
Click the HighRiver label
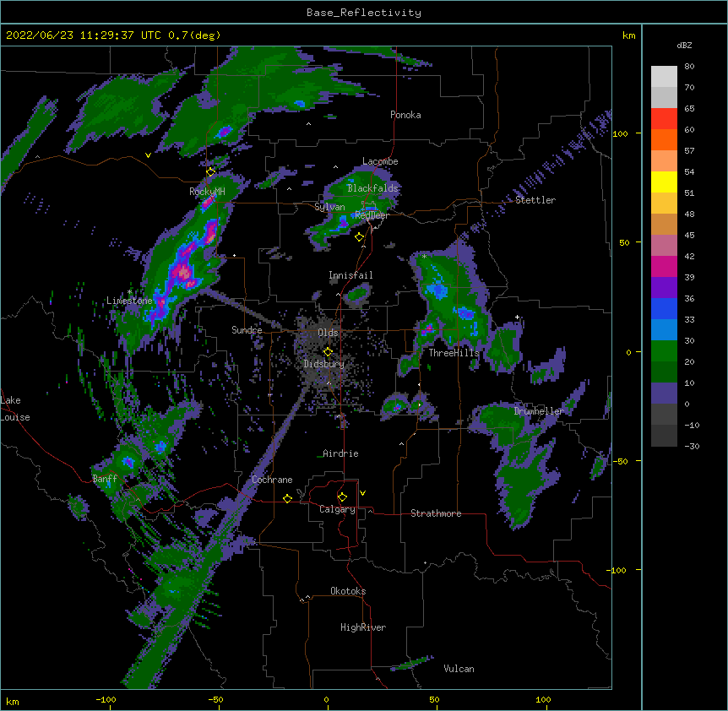(x=363, y=627)
